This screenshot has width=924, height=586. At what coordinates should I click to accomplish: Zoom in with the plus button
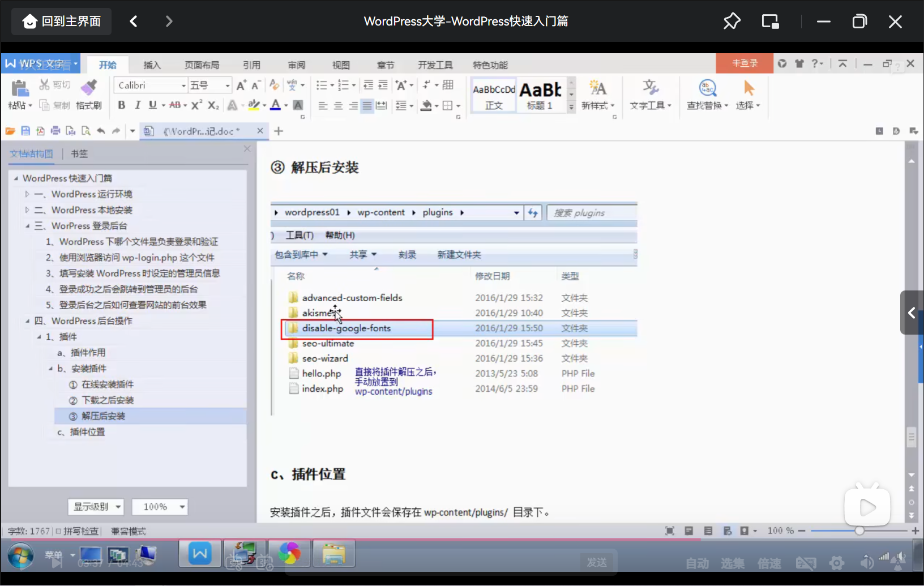(915, 531)
